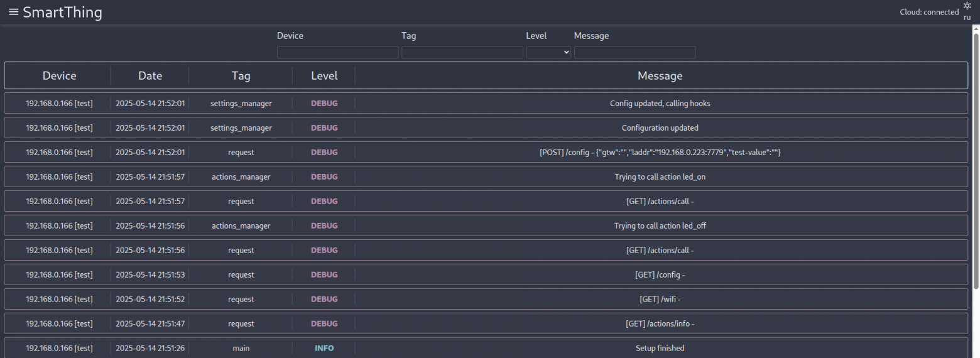
Task: Click into the Tag filter field
Action: (x=462, y=52)
